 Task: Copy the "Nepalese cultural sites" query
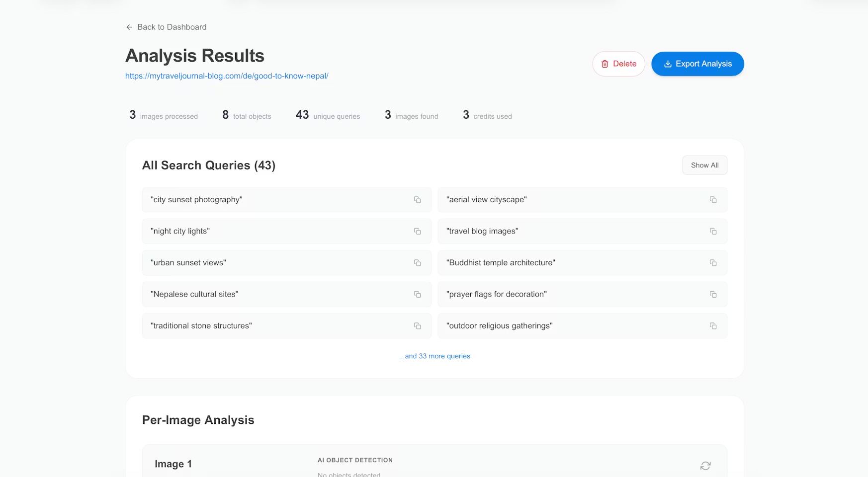coord(417,295)
